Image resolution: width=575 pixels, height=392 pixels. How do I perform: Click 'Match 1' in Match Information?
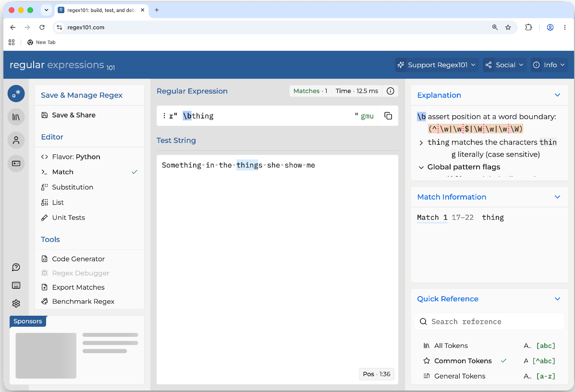click(432, 218)
